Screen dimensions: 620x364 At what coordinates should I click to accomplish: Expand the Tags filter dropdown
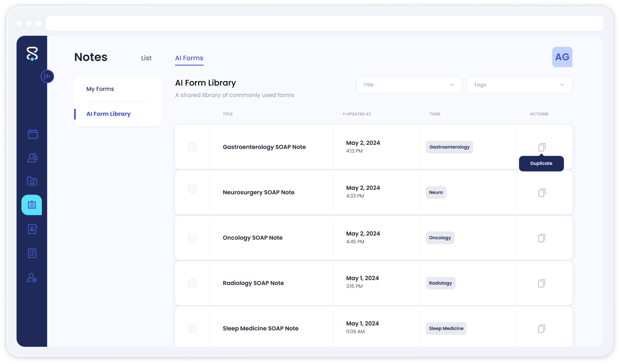(519, 85)
